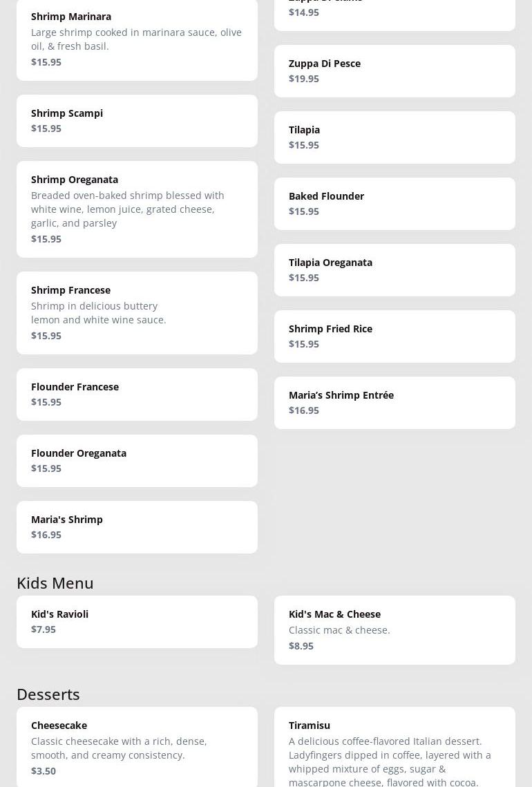Viewport: 532px width, 787px height.
Task: Open the Shrimp Marinara menu item
Action: click(x=137, y=39)
